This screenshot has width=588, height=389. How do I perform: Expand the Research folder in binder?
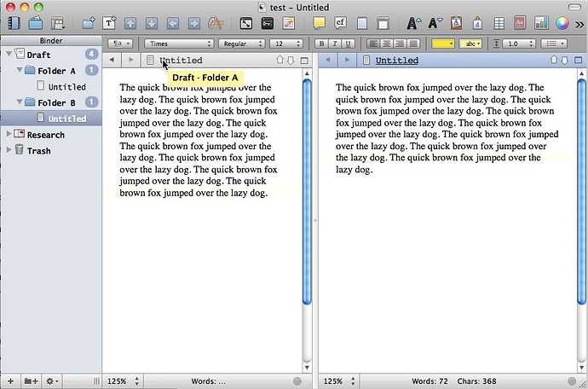pyautogui.click(x=9, y=135)
